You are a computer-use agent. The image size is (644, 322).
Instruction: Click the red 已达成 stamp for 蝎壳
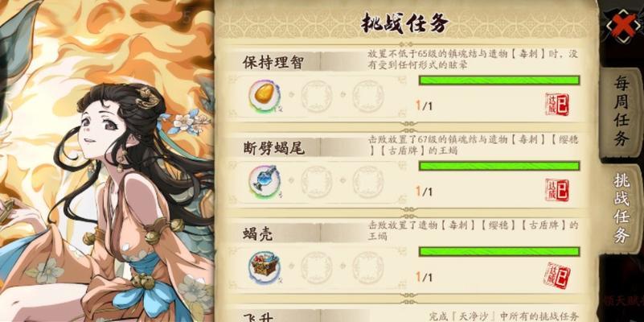point(557,276)
